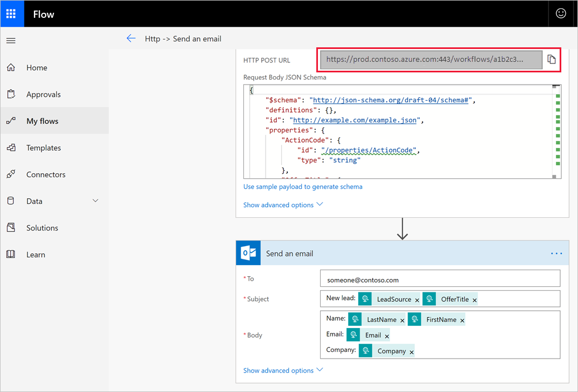Viewport: 578px width, 392px height.
Task: Open the app launcher waffle icon
Action: click(11, 14)
